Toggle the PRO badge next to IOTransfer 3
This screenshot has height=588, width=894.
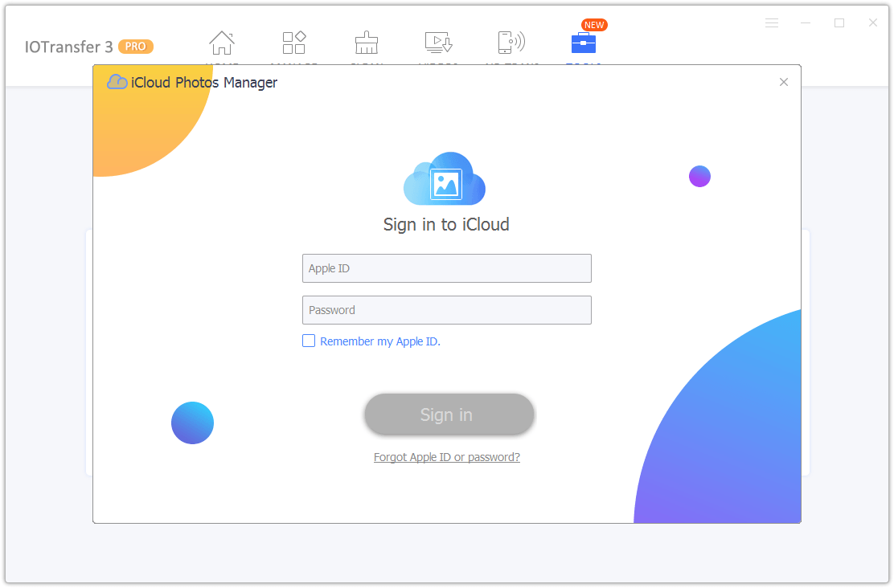[136, 47]
